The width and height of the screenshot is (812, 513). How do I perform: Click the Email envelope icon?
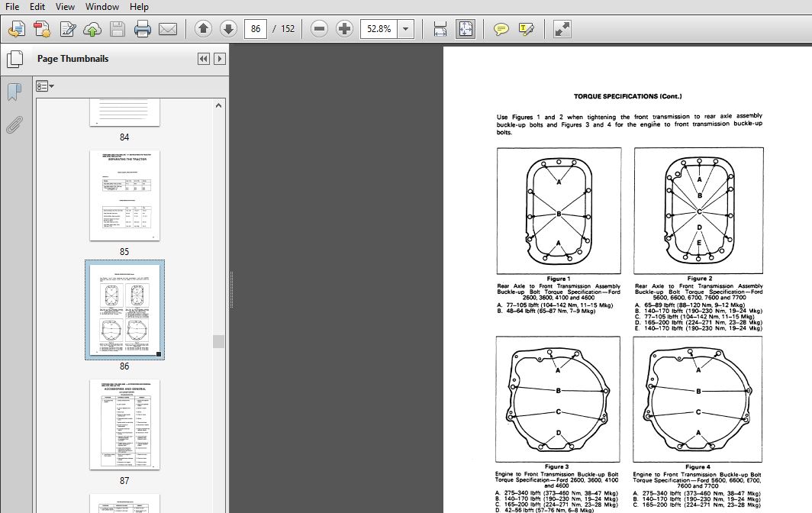tap(168, 29)
